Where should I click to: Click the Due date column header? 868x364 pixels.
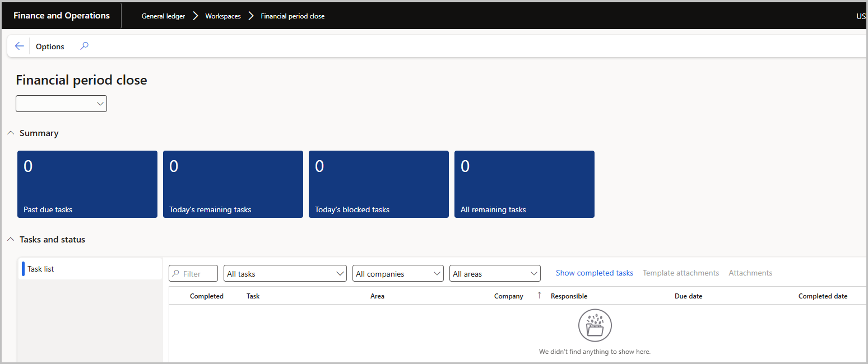[x=688, y=296]
